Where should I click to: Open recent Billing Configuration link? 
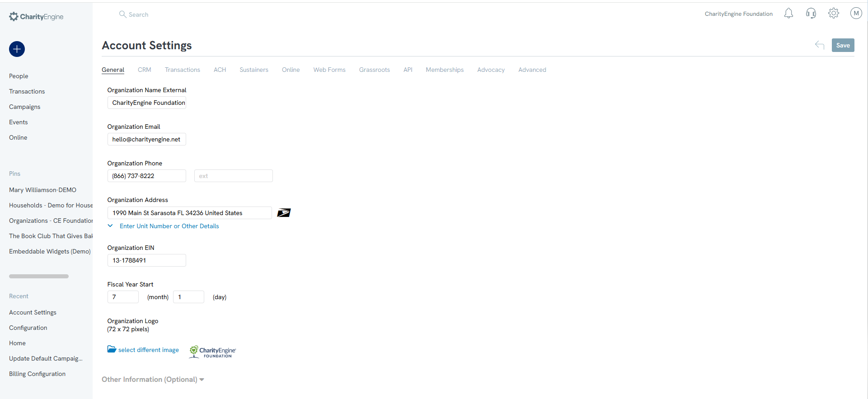coord(37,374)
